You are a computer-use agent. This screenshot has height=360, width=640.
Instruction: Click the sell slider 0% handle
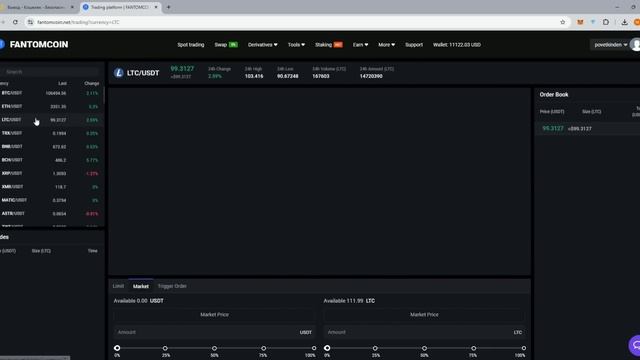tap(327, 348)
